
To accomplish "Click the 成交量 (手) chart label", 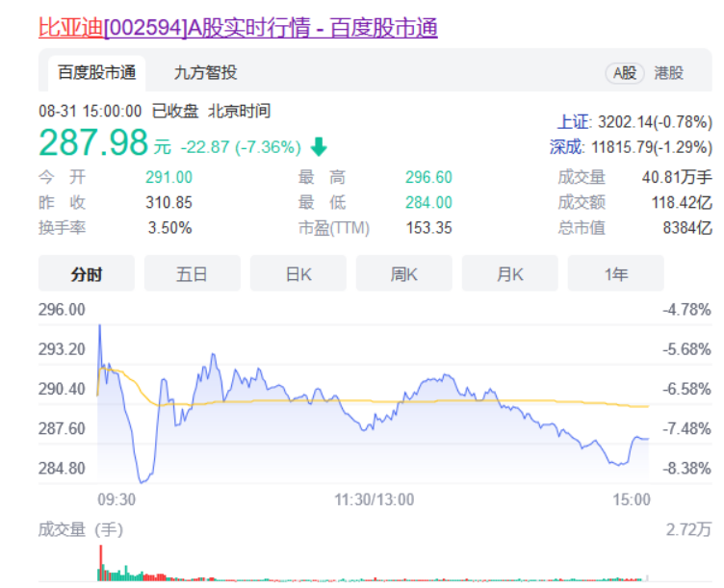I will pos(81,530).
